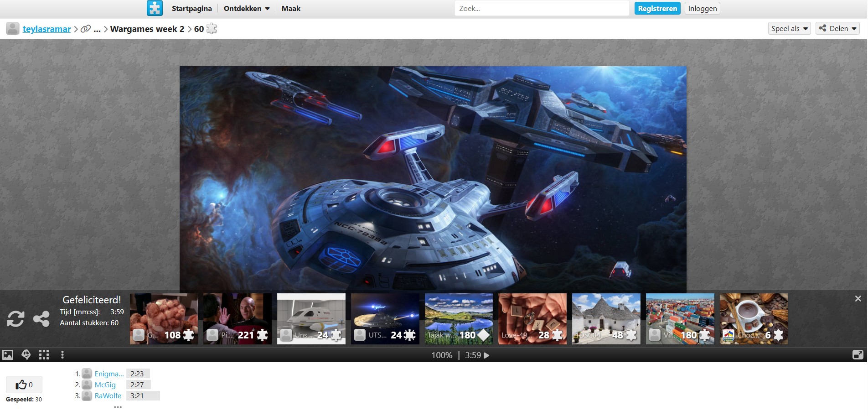The height and width of the screenshot is (416, 868).
Task: Click the play arrow next to 3:59
Action: point(486,355)
